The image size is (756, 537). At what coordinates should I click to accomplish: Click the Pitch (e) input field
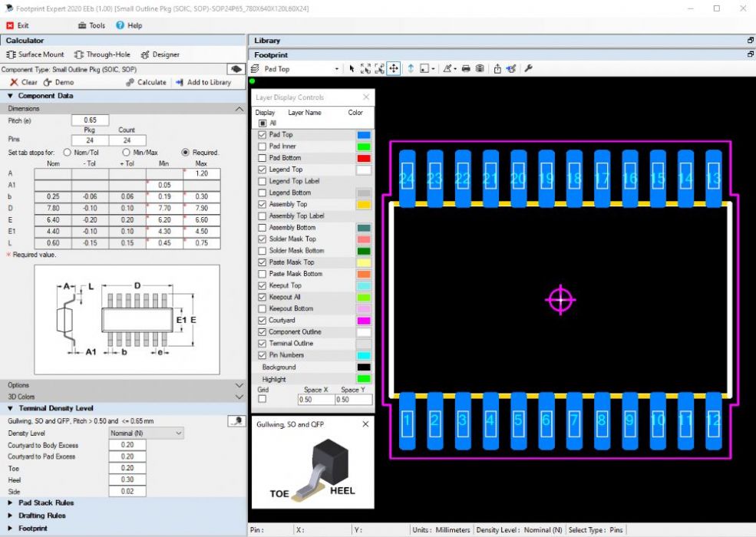pos(90,120)
